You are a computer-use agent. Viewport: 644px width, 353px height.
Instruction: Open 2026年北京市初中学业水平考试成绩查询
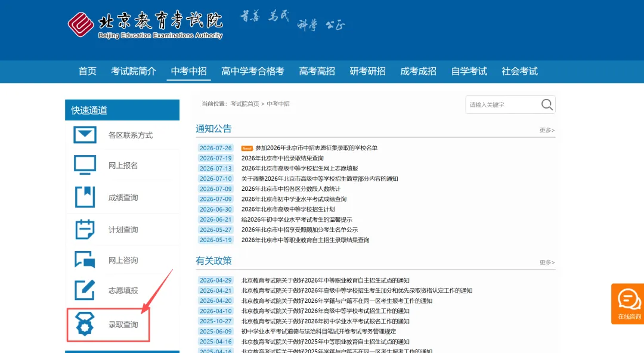tap(293, 199)
